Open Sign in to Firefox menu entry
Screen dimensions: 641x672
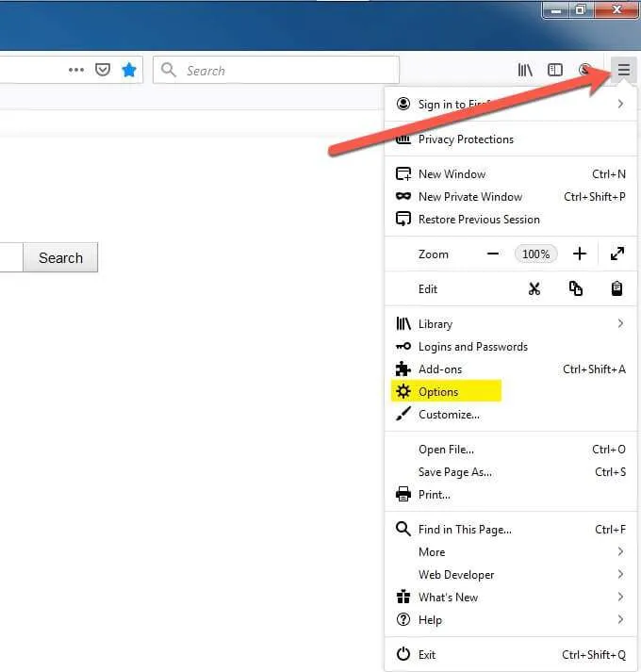point(510,104)
